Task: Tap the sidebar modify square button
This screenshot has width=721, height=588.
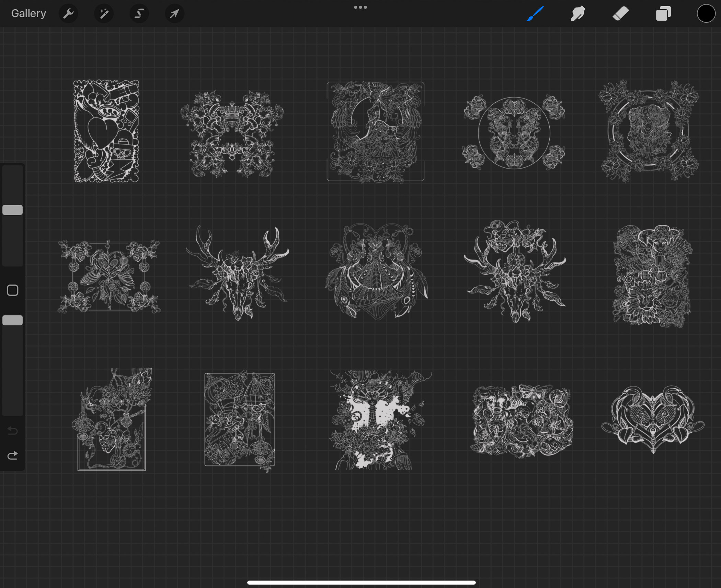Action: (13, 290)
